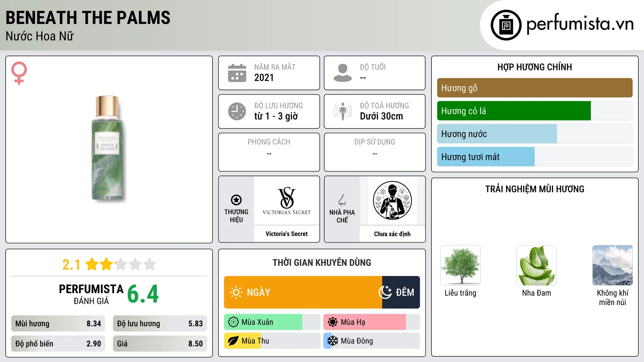644x362 pixels.
Task: Click the 2021 launch year value
Action: [x=264, y=78]
